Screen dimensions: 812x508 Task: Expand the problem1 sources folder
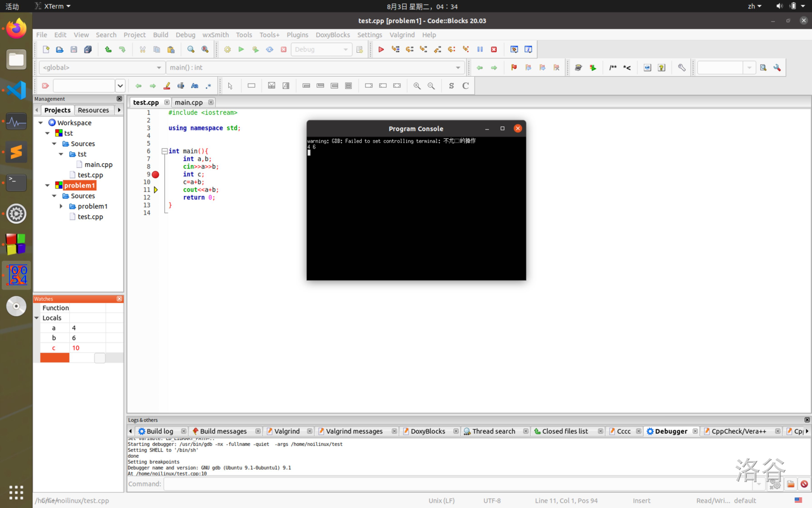click(x=61, y=206)
